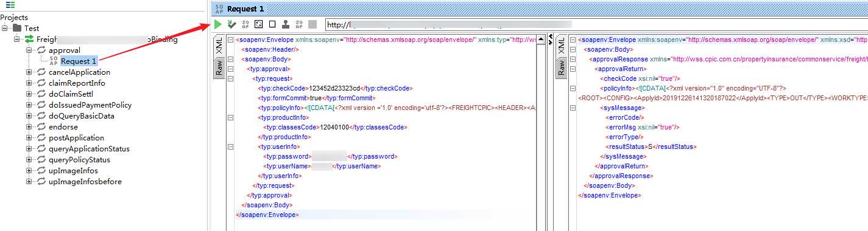Toggle the request/response splitter arrows
Screen dimensions: 868x231
point(550,40)
